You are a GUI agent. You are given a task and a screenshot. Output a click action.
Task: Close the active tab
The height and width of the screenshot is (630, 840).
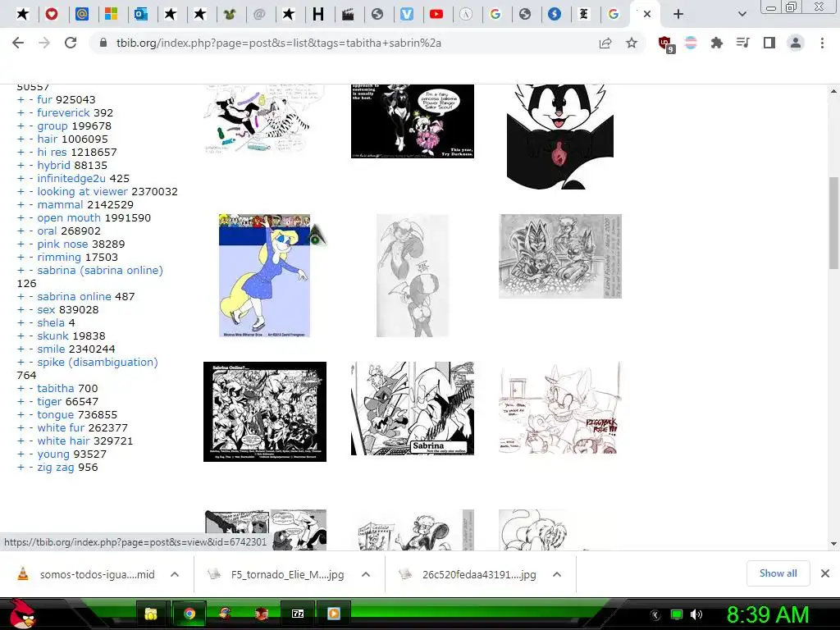point(647,15)
